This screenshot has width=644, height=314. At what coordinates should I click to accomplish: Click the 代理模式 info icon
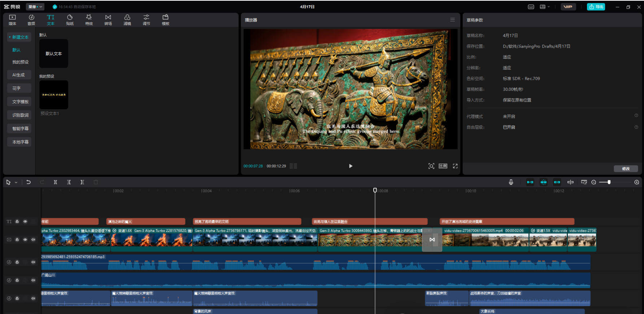click(636, 115)
